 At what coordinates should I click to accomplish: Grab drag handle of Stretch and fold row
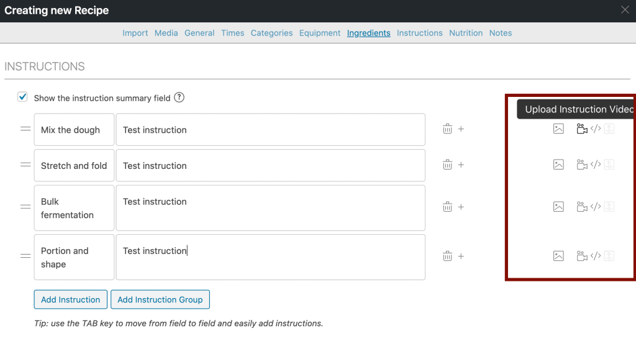point(25,165)
